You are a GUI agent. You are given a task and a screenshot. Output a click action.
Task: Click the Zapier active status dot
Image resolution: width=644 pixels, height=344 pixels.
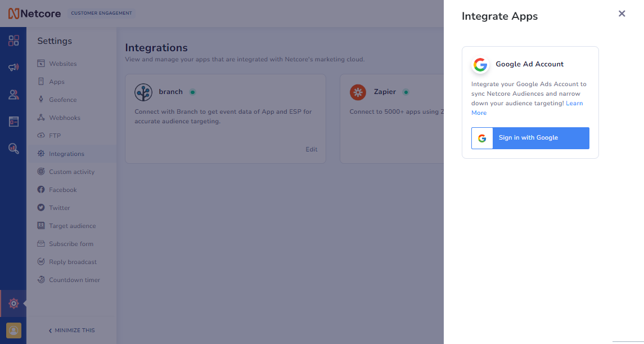pyautogui.click(x=406, y=92)
